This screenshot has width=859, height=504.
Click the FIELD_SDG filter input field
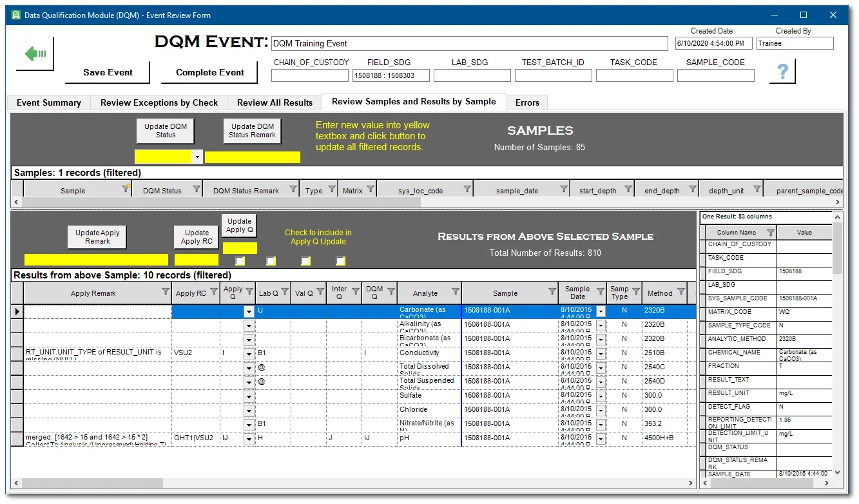(391, 75)
